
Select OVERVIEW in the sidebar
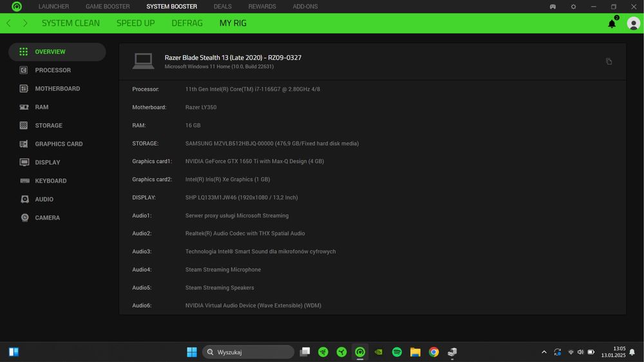57,52
